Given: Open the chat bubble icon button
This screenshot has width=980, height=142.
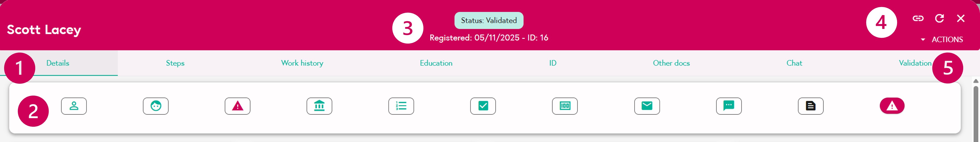Looking at the screenshot, I should click(729, 106).
